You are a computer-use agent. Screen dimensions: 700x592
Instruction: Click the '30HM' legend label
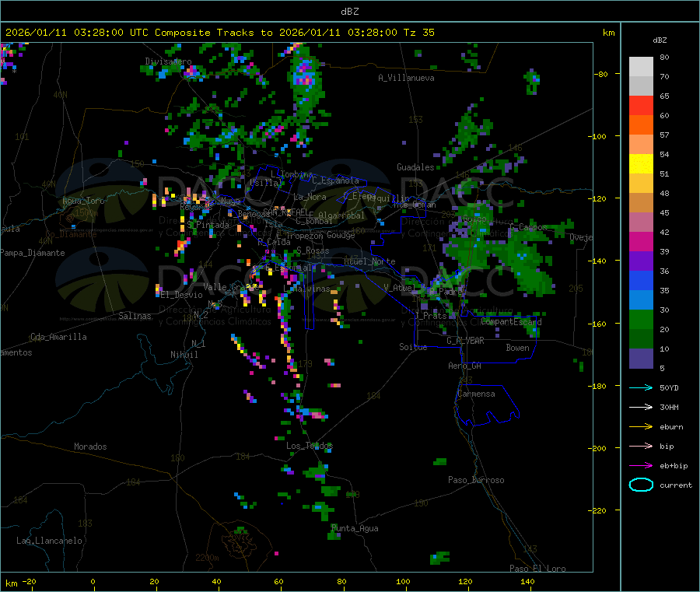tap(669, 407)
